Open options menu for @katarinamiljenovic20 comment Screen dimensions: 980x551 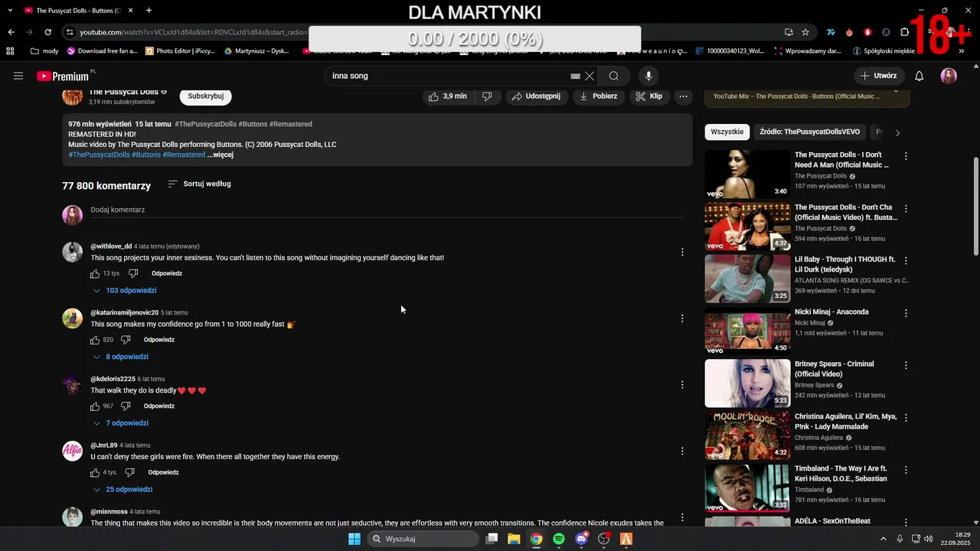(682, 318)
